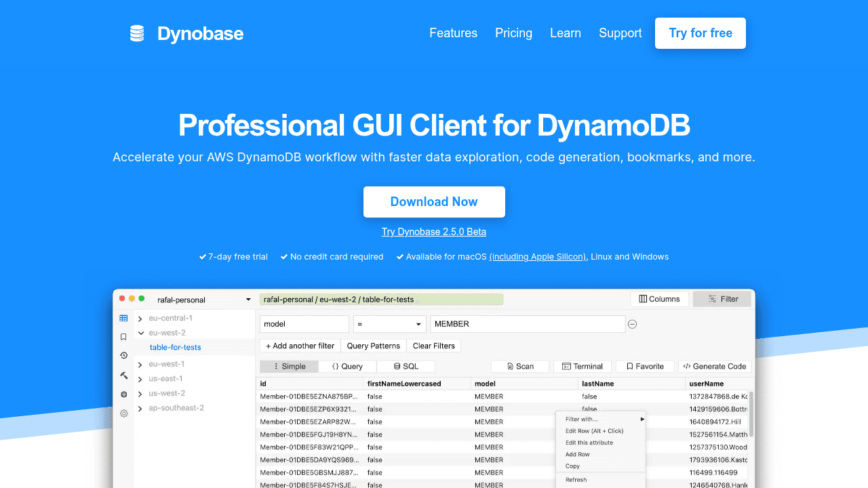Click the MEMBER value input field
This screenshot has height=488, width=868.
(x=528, y=324)
